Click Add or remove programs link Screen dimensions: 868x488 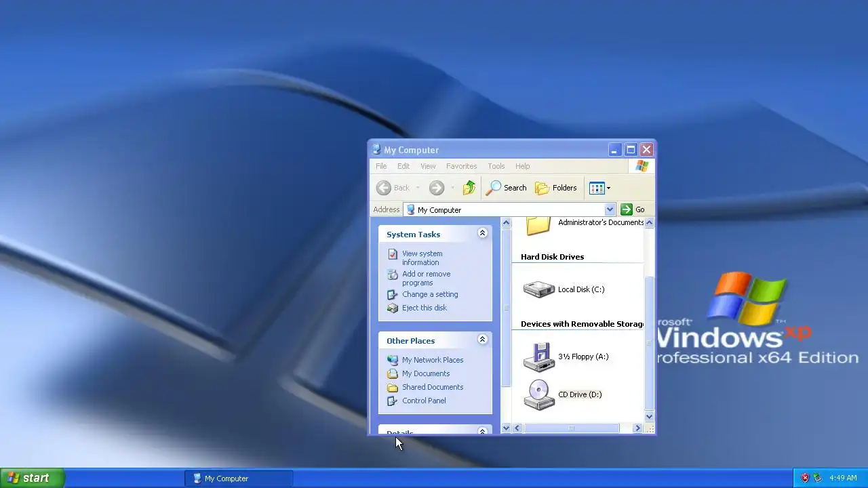pyautogui.click(x=426, y=279)
